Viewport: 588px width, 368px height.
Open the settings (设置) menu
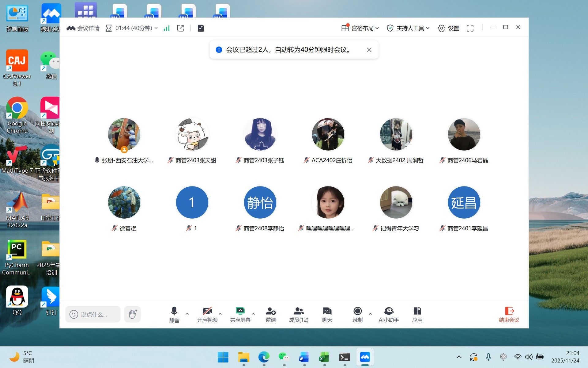(x=448, y=28)
